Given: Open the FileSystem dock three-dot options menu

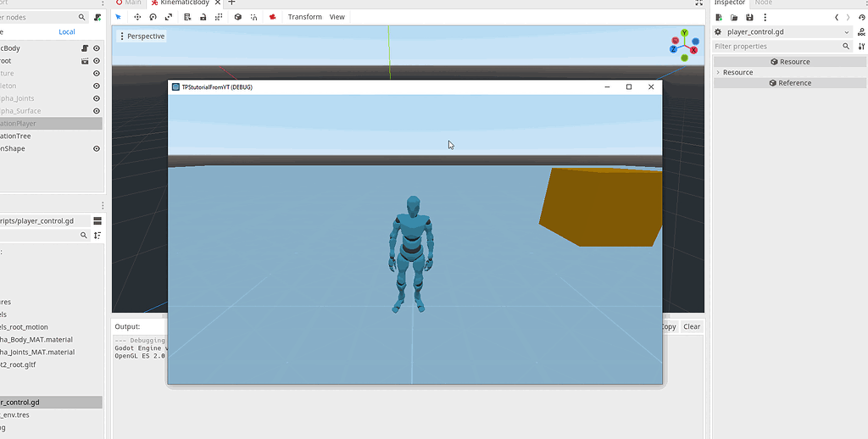Looking at the screenshot, I should tap(103, 206).
